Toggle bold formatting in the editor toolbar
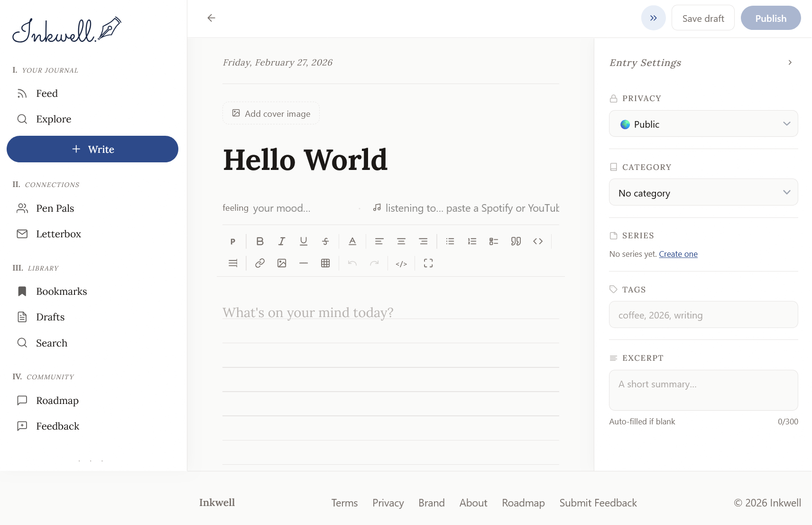 (260, 241)
